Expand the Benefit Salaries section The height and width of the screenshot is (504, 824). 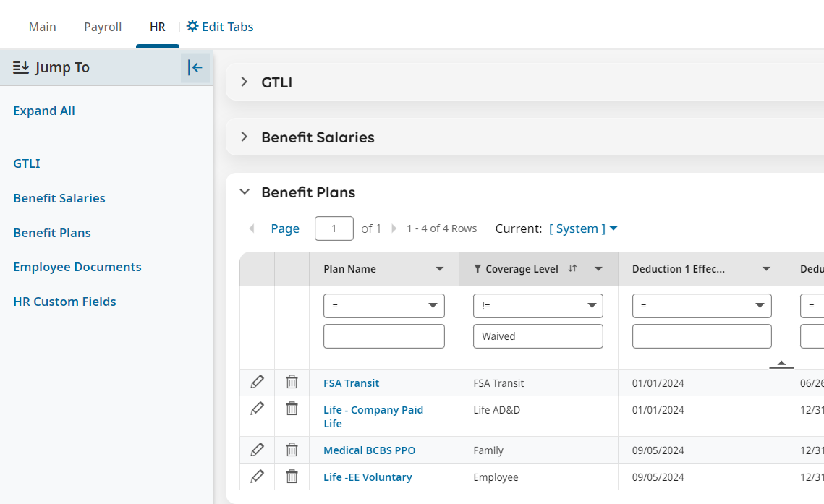[x=244, y=137]
